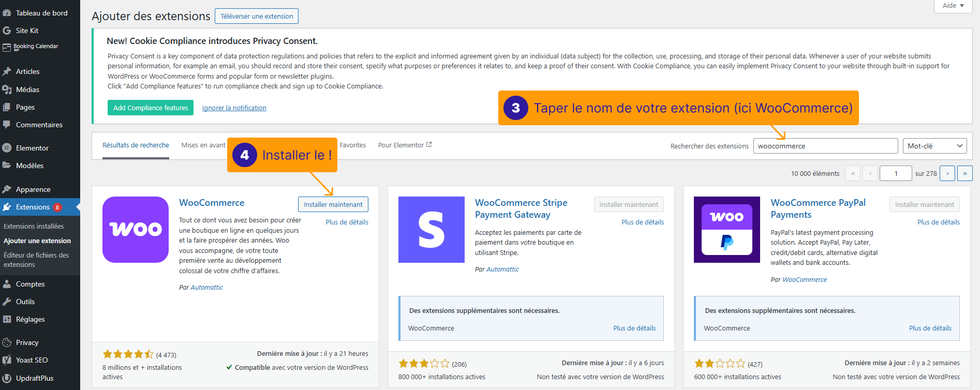The width and height of the screenshot is (980, 390).
Task: Open the Mot-clé search type dropdown
Action: pos(934,146)
